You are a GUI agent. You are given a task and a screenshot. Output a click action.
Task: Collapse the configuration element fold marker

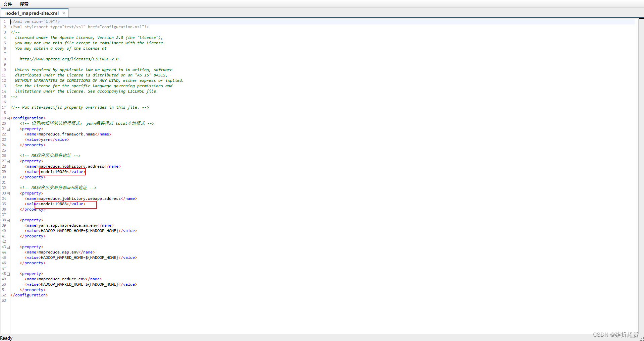point(8,118)
